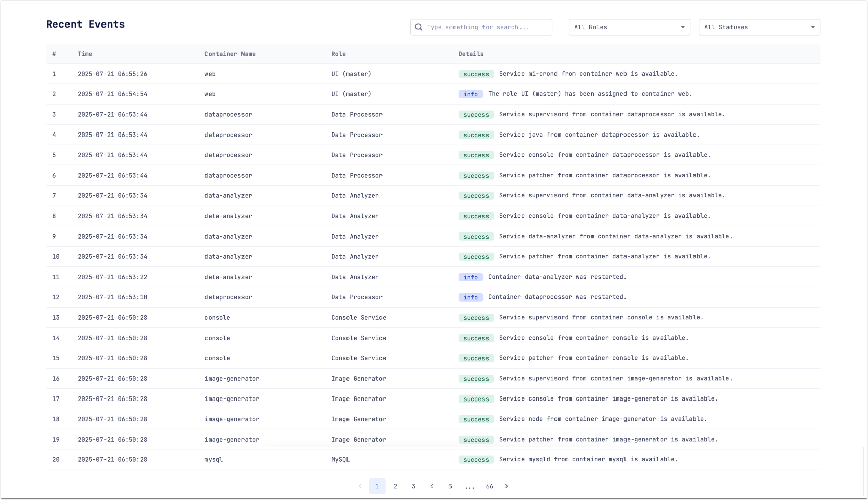Viewport: 868px width, 500px height.
Task: Jump to last page 66
Action: coord(489,486)
